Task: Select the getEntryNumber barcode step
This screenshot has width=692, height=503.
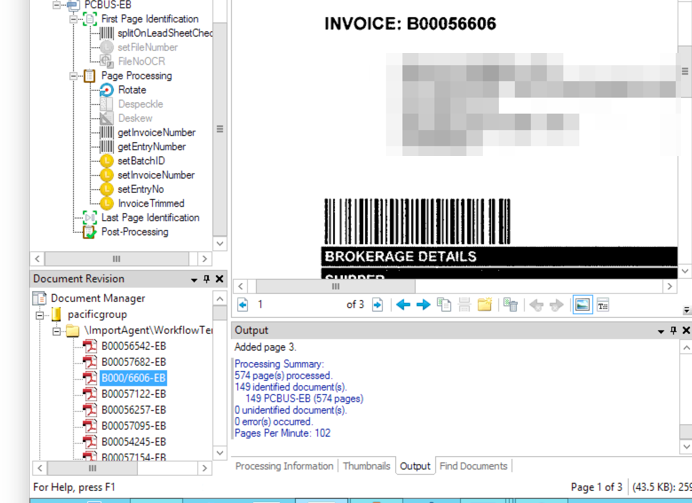Action: point(151,146)
